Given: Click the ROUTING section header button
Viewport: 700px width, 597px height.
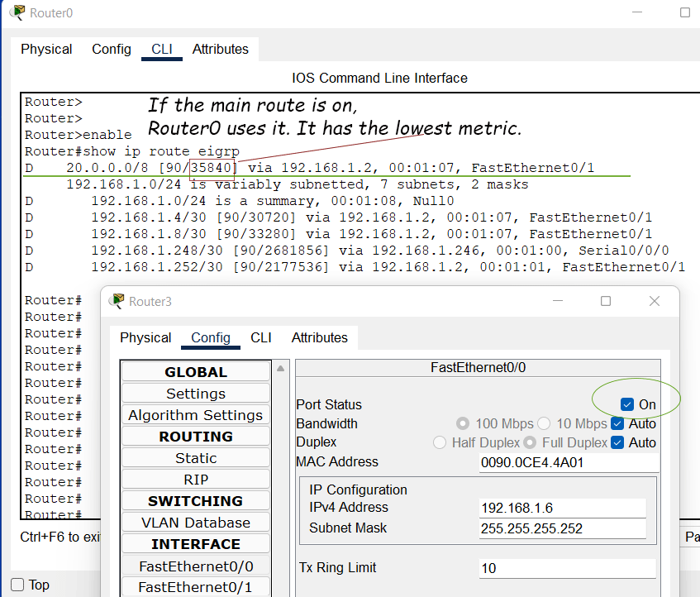Looking at the screenshot, I should coord(196,437).
